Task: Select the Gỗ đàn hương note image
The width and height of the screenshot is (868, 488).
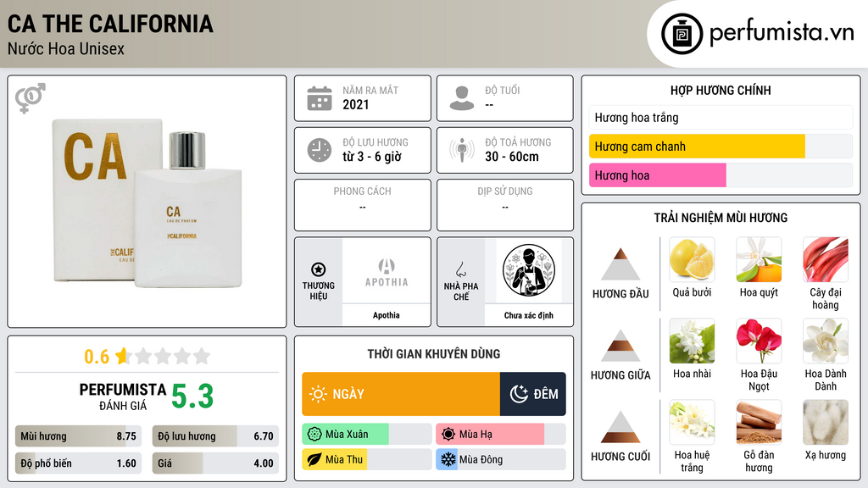Action: 759,422
